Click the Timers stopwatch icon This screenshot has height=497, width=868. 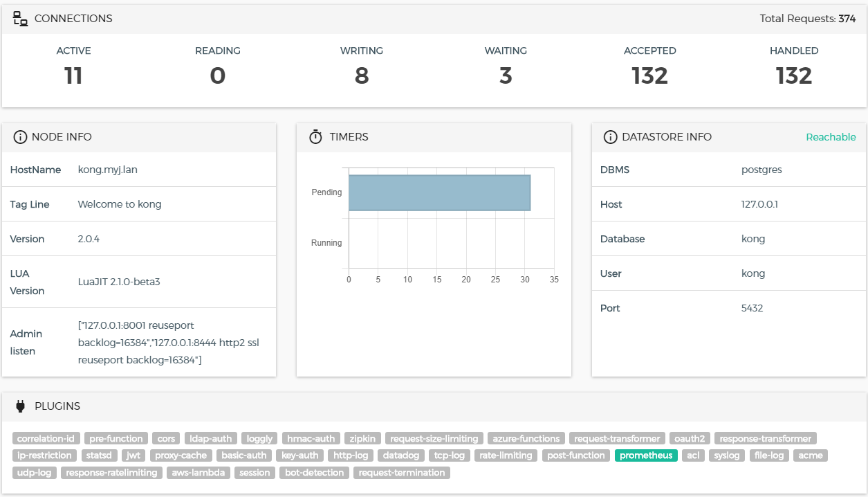click(315, 137)
